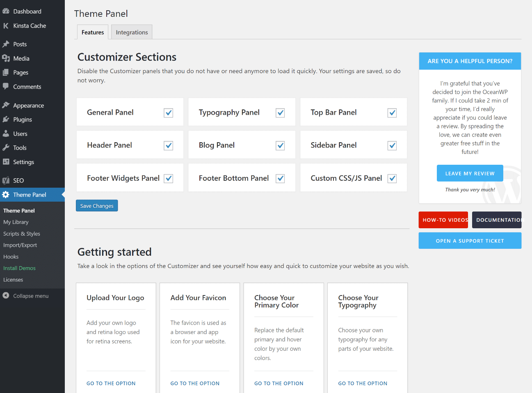Uncheck the Footer Widgets Panel checkbox
This screenshot has height=393, width=532.
tap(169, 178)
